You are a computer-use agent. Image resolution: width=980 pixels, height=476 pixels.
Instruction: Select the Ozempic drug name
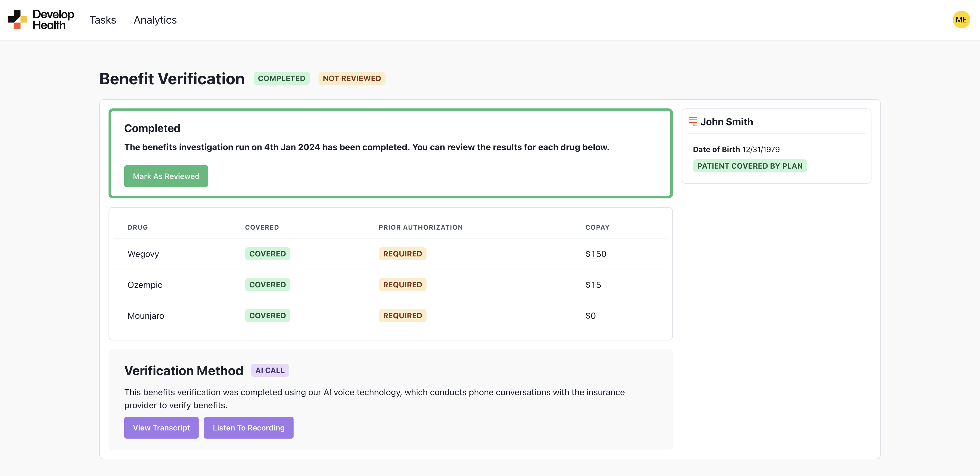tap(145, 285)
